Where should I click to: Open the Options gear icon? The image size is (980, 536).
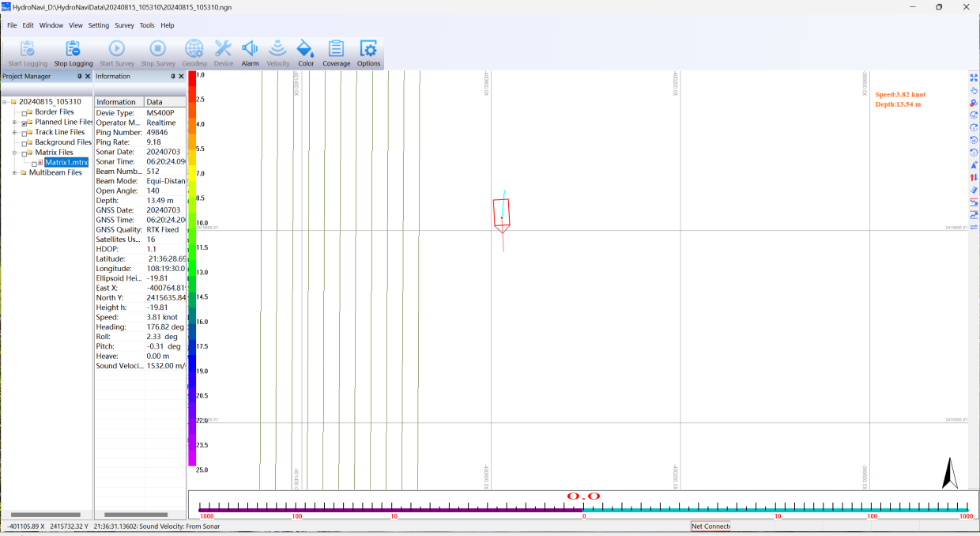pyautogui.click(x=368, y=49)
